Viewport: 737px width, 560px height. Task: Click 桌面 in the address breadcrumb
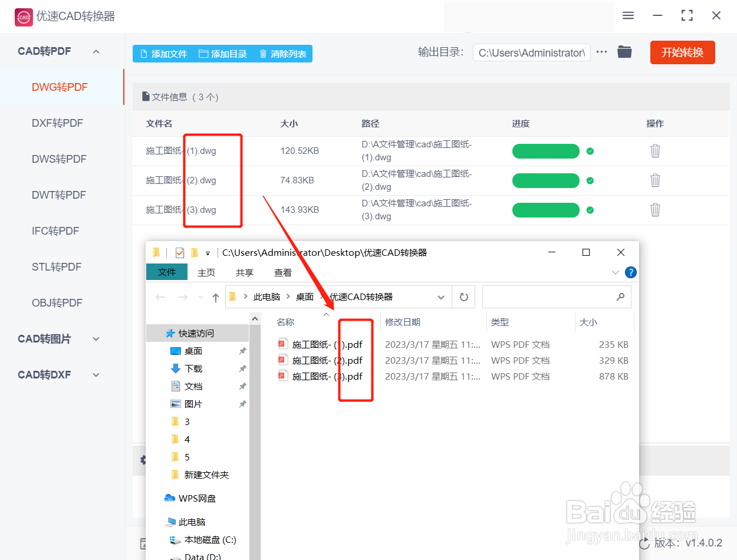[304, 297]
